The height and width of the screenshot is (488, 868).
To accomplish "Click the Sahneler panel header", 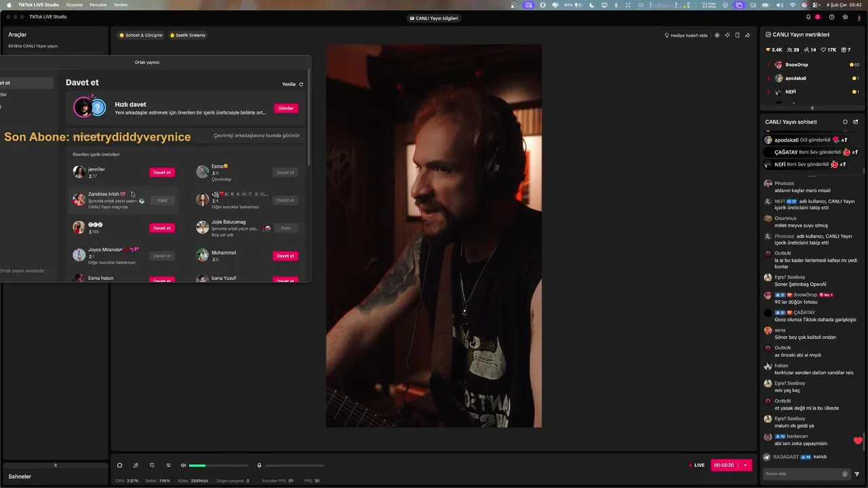I will tap(54, 476).
